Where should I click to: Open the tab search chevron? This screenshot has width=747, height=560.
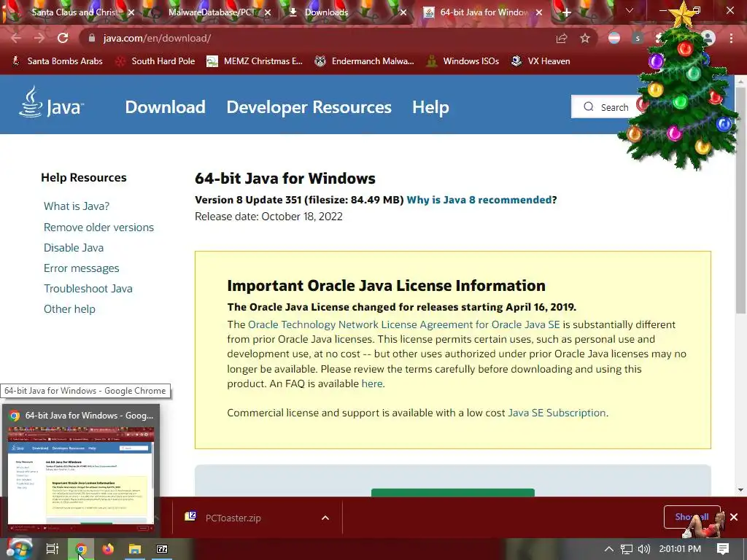630,10
